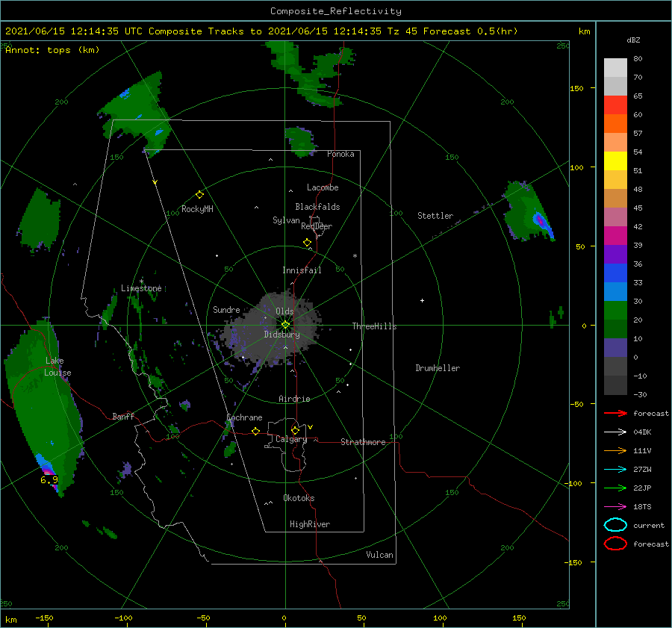Click the Blackfalds city label
Screen dimensions: 672x628
click(x=317, y=207)
